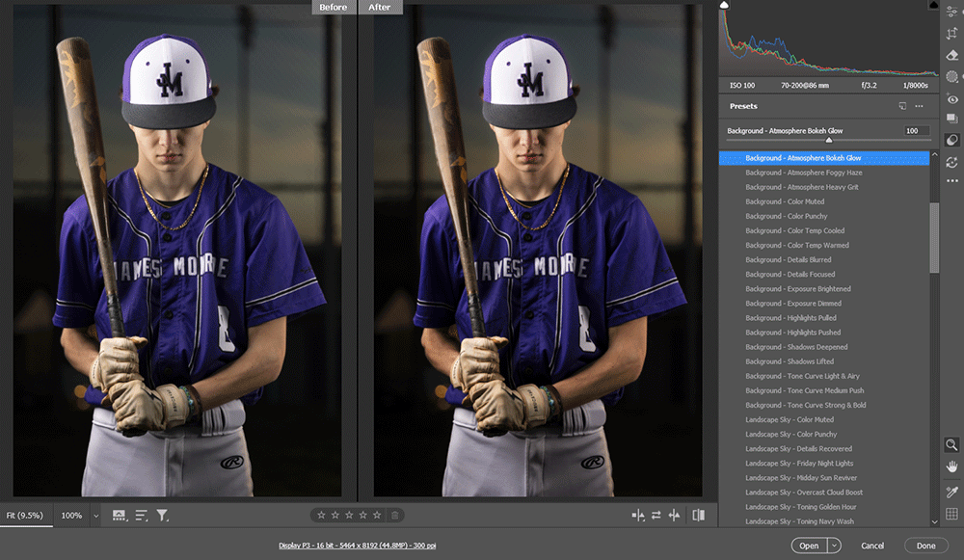Screen dimensions: 964x560
Task: Select the Zoom magnifier tool
Action: coord(952,443)
